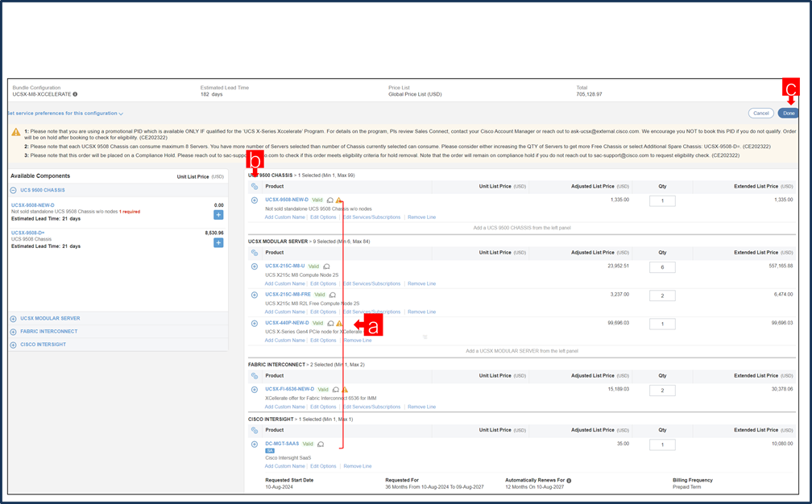Click Qty field for UCSX-FI-6536-NEW-D

pyautogui.click(x=662, y=390)
